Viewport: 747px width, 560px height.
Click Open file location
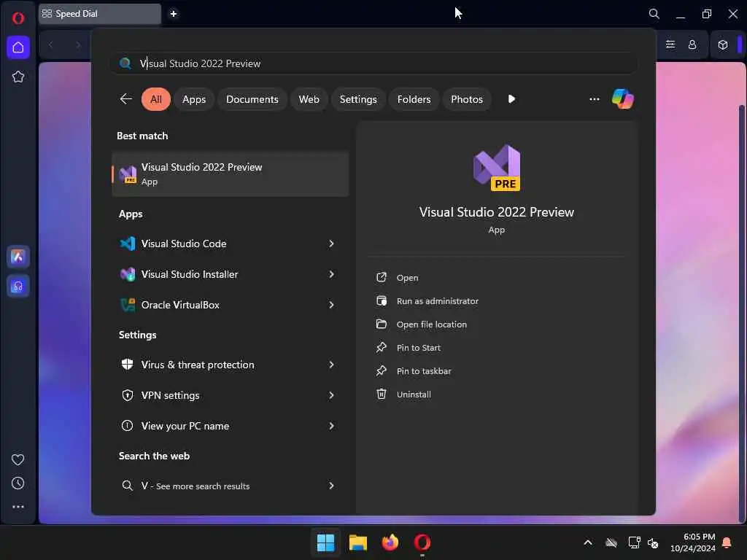click(x=432, y=324)
